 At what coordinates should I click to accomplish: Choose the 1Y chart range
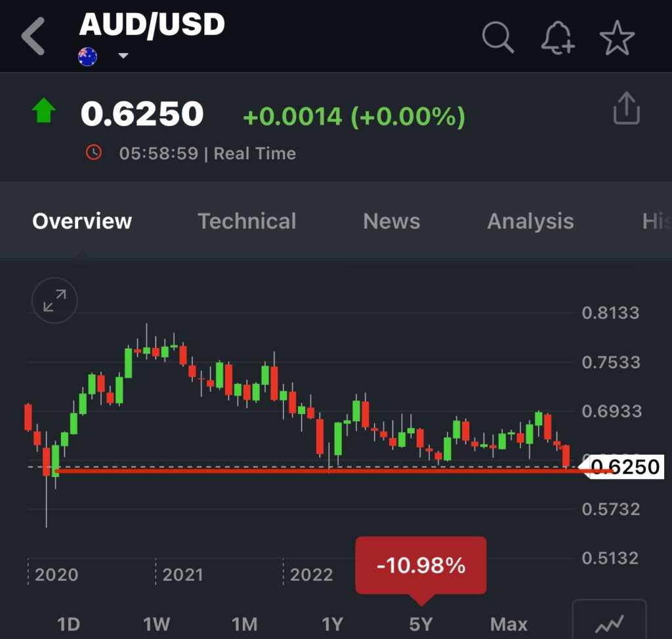tap(333, 623)
